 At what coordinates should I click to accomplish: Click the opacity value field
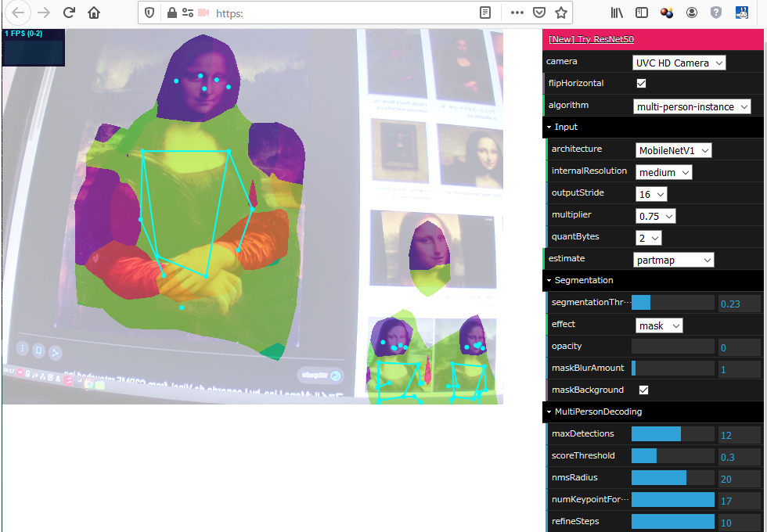click(739, 347)
